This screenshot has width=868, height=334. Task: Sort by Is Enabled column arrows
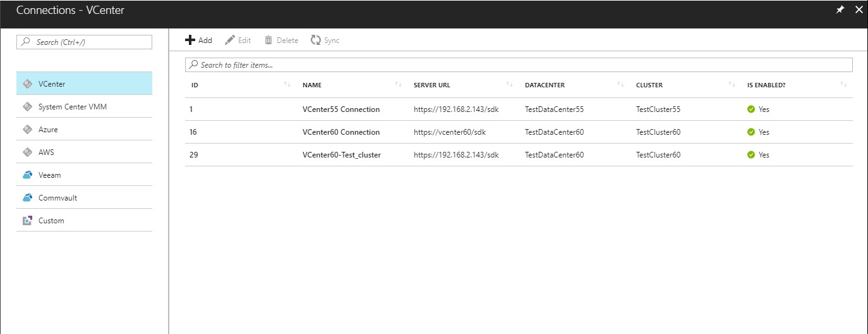(x=843, y=85)
